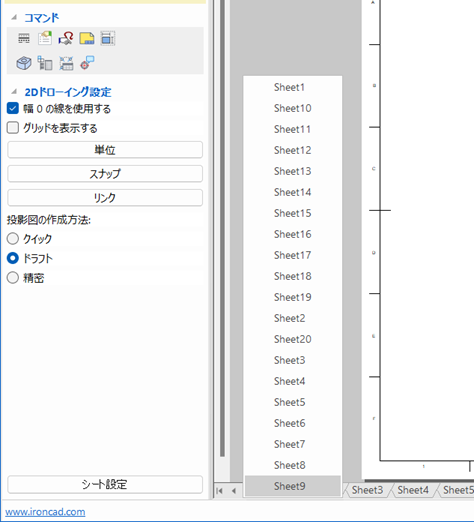This screenshot has height=522, width=474.
Task: Choose Sheet12 from the sheet list
Action: click(x=293, y=150)
